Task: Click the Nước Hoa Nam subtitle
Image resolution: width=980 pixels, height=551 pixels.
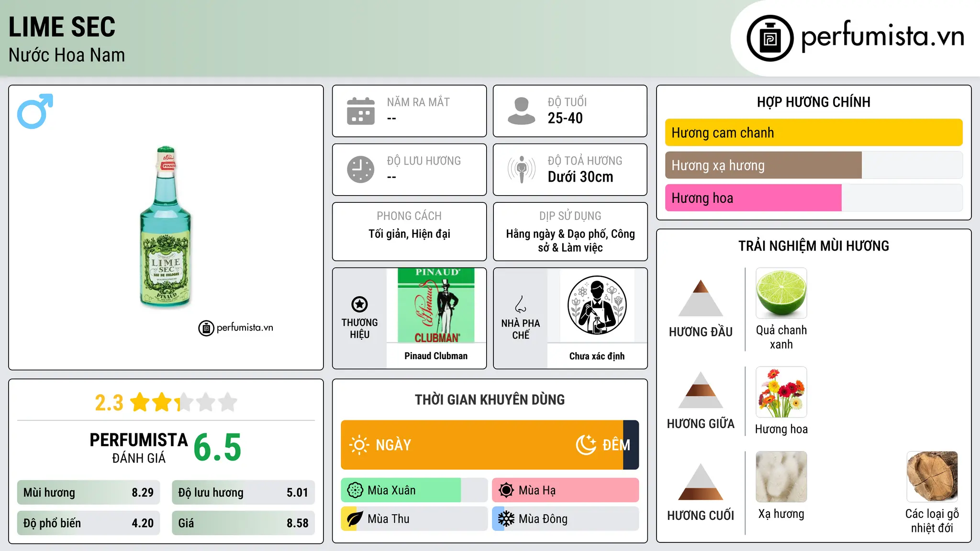Action: pos(67,55)
